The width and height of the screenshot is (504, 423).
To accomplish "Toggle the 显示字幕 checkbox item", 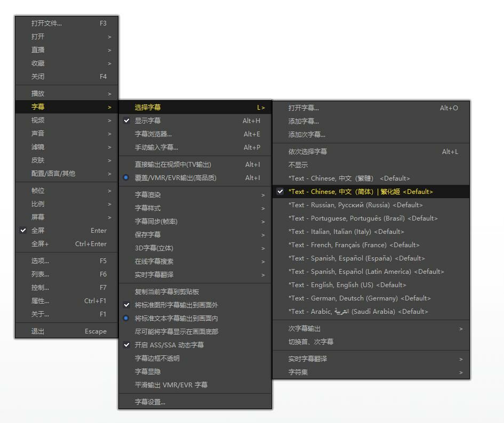I will click(x=148, y=121).
